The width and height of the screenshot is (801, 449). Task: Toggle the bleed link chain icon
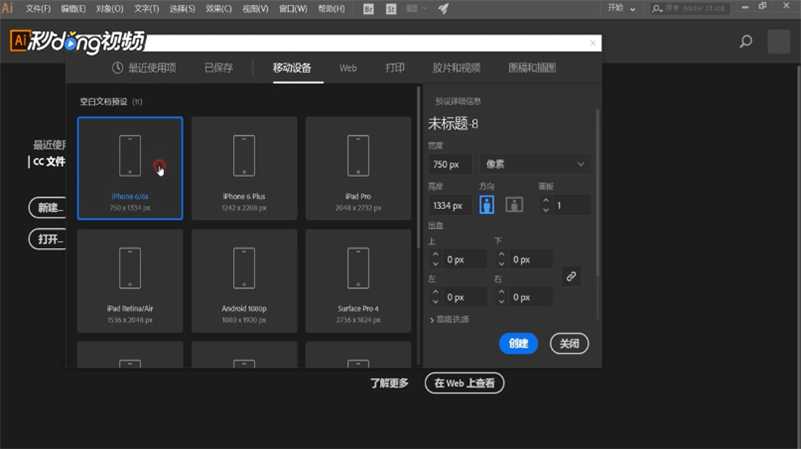pos(571,276)
